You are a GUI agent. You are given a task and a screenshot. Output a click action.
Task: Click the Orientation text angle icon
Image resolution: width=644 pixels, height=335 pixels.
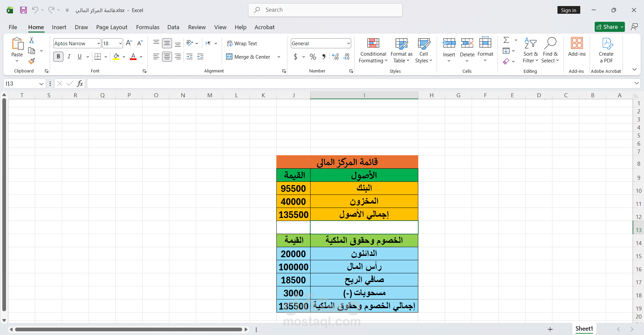pos(190,43)
